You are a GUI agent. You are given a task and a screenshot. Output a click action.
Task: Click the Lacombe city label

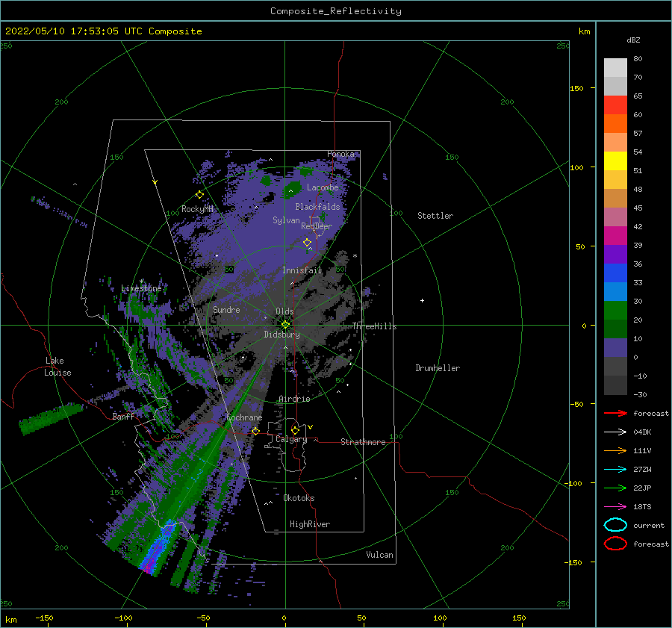point(323,187)
